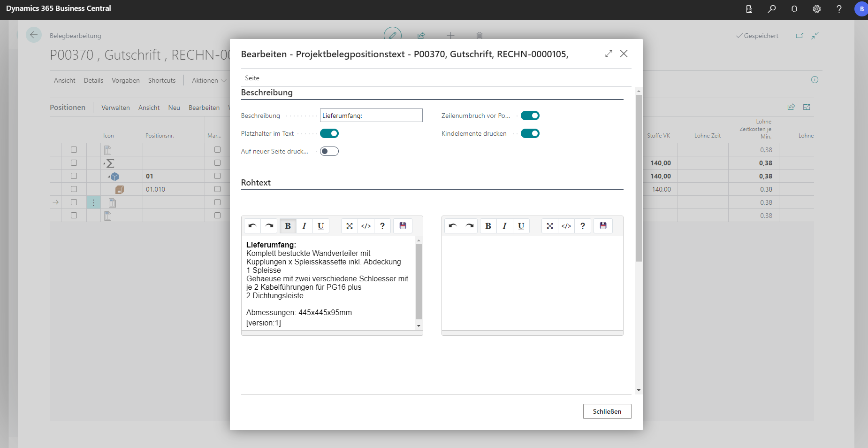Disable the Platzhalter im Text toggle
The width and height of the screenshot is (868, 448).
329,134
